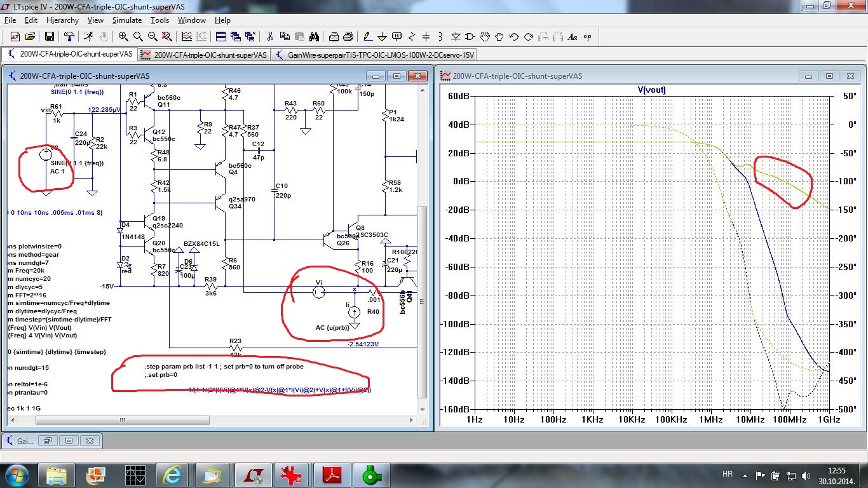Create a new schematic from the toolbar

pos(15,36)
